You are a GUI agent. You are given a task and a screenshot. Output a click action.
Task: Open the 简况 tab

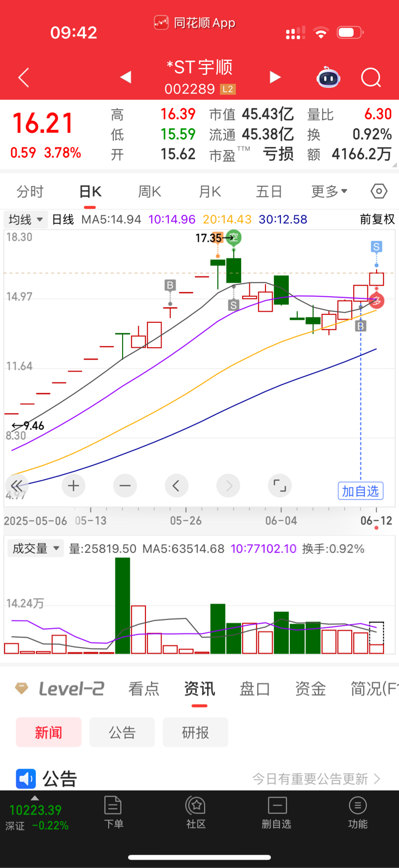coord(374,689)
